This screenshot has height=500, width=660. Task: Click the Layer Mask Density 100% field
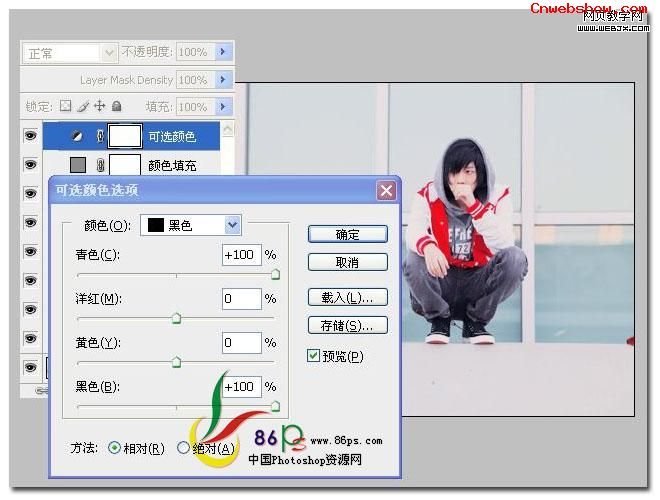tap(196, 79)
